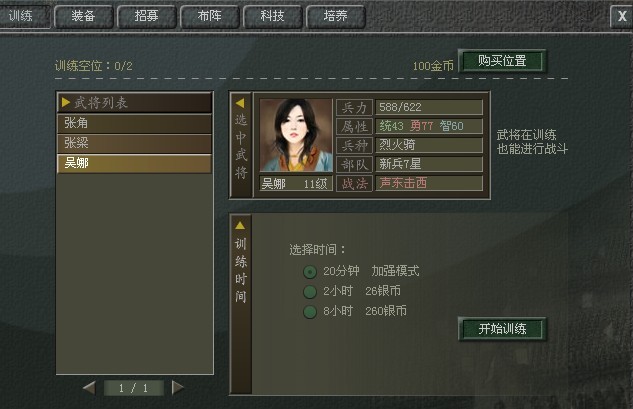
Task: Switch to the 科技 tab
Action: pyautogui.click(x=272, y=16)
